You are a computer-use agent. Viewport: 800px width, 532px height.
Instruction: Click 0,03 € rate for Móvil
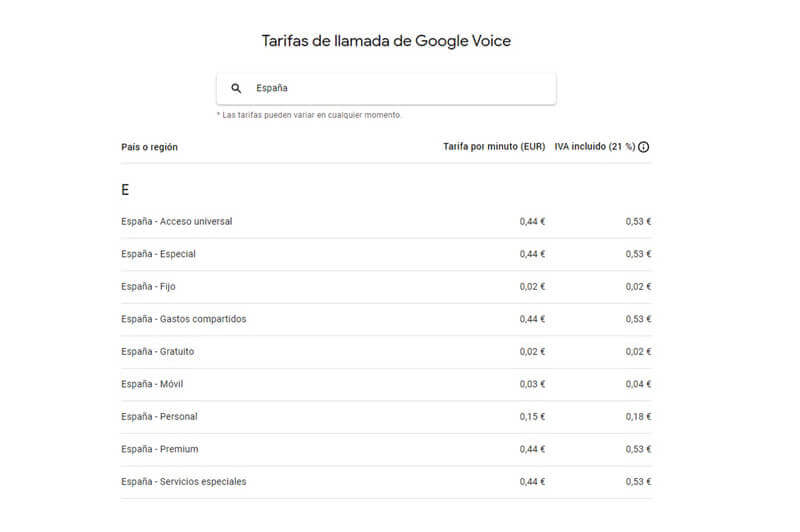[532, 384]
